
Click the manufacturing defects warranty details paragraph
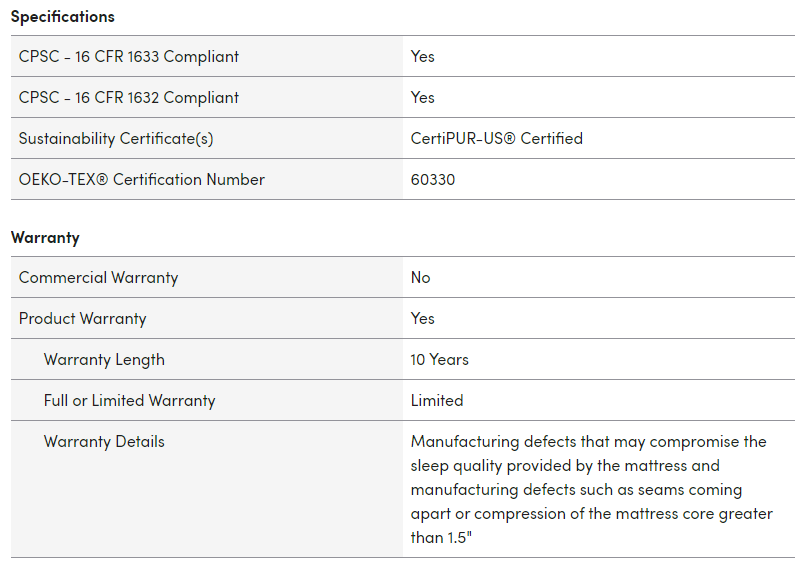pos(590,489)
